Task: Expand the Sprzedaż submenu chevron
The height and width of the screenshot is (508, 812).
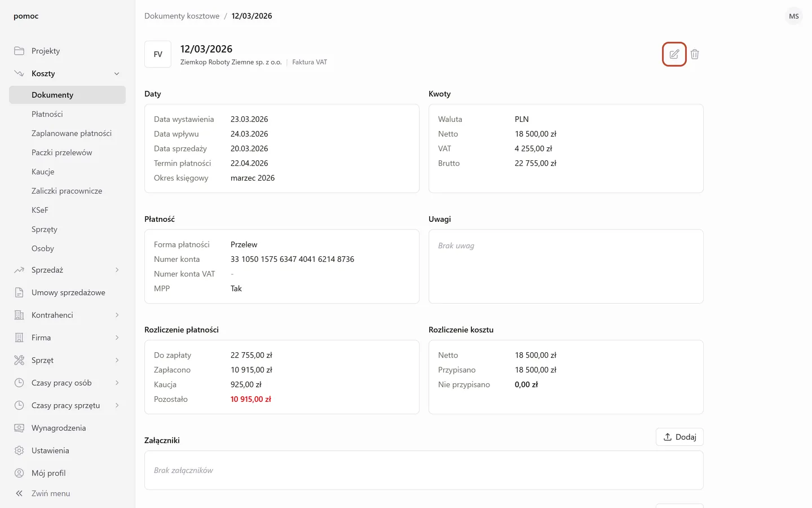Action: point(117,270)
